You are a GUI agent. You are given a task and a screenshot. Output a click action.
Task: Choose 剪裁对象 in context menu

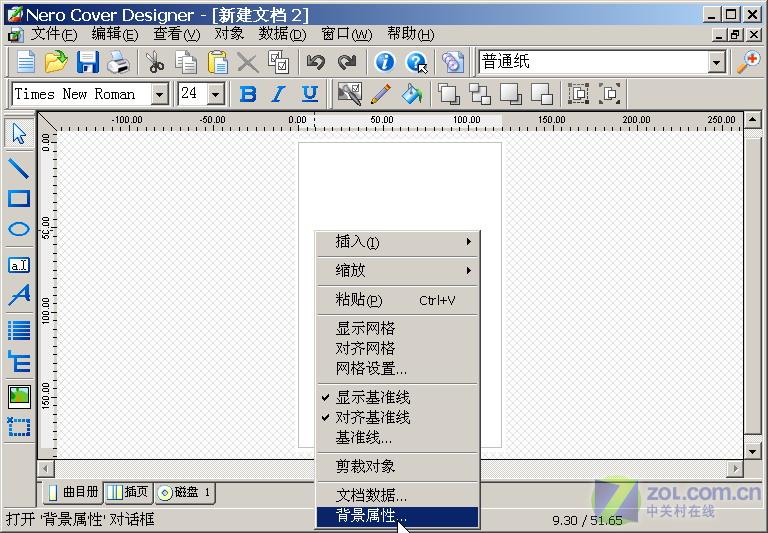tap(398, 466)
